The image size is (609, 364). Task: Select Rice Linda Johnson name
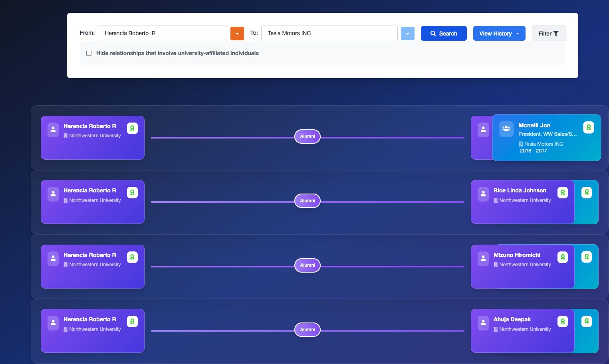click(520, 190)
